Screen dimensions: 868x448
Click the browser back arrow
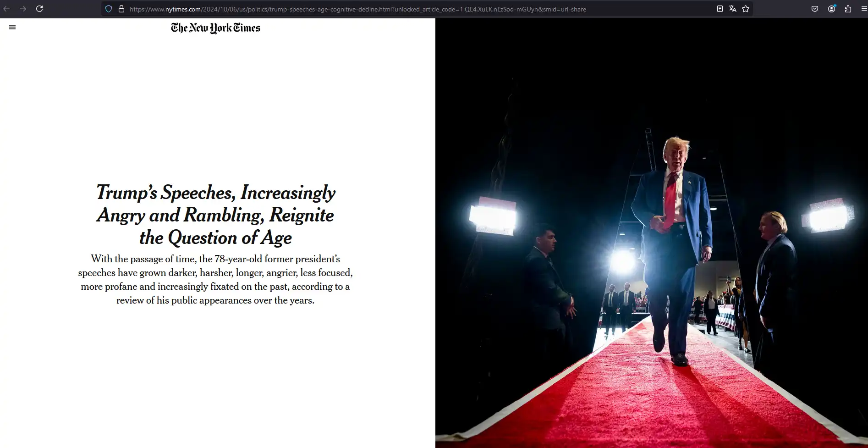point(6,9)
